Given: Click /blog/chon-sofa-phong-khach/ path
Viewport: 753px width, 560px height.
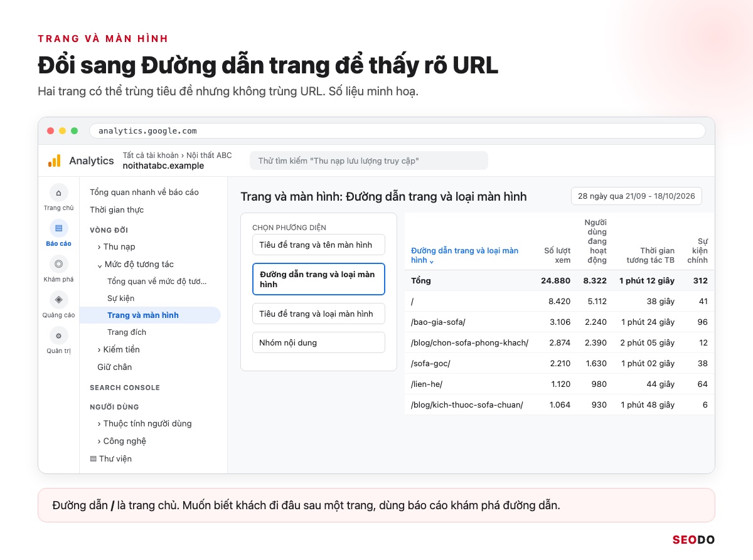Looking at the screenshot, I should click(x=469, y=342).
